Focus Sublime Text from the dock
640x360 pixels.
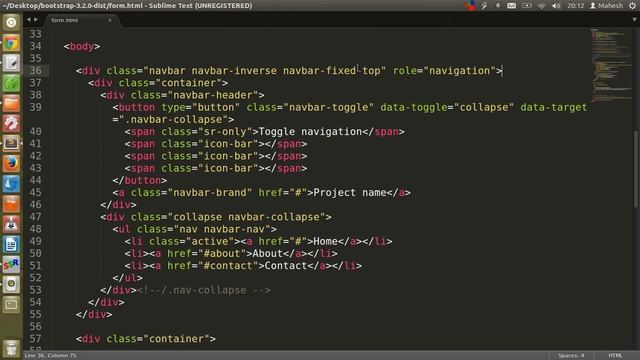(11, 143)
